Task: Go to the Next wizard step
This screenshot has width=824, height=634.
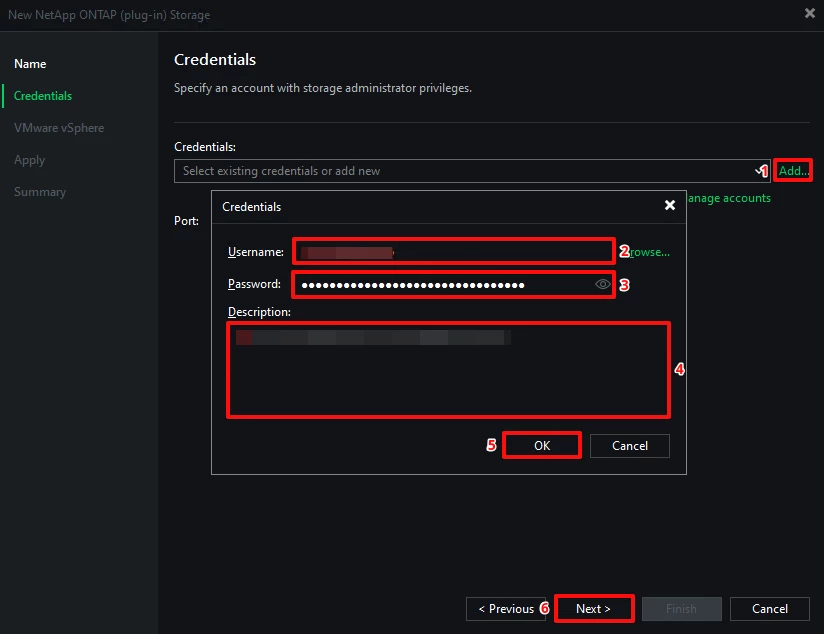Action: click(x=594, y=609)
